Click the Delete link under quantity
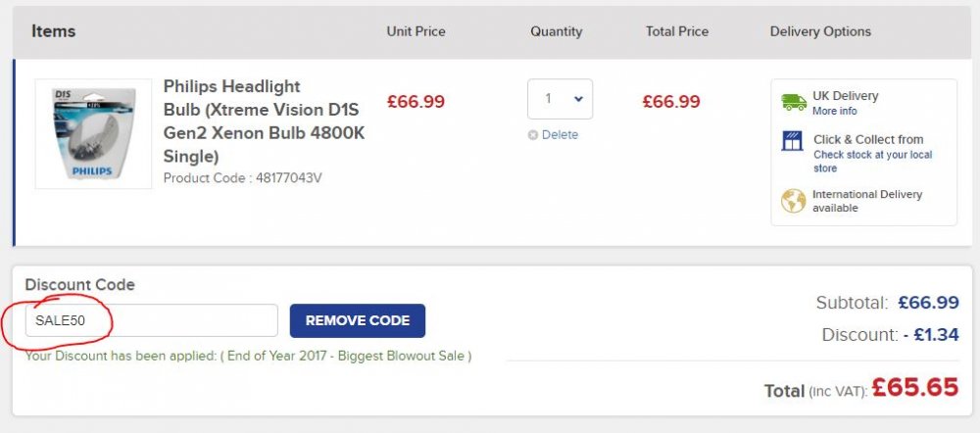The image size is (980, 433). pos(560,135)
